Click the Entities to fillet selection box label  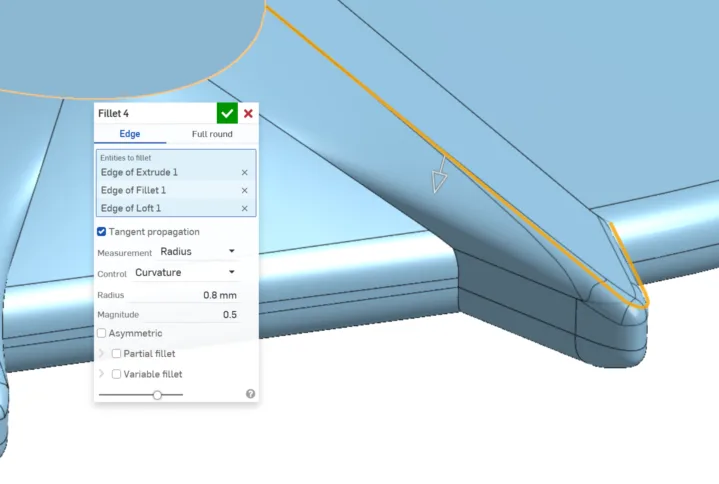[126, 158]
